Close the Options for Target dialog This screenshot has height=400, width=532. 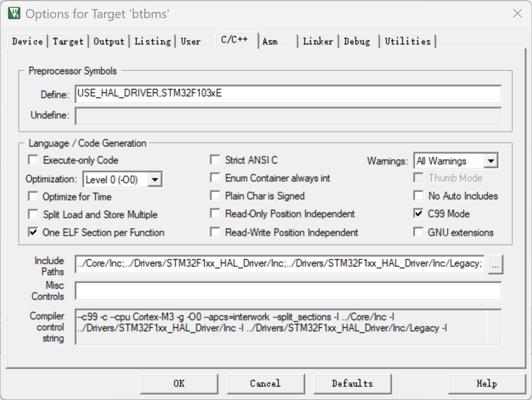coord(517,14)
